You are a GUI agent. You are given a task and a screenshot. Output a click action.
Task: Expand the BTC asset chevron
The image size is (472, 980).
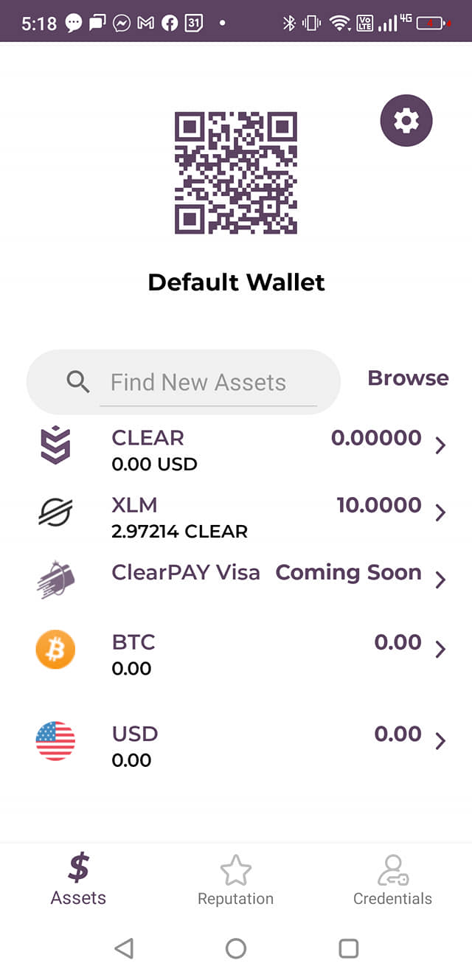pyautogui.click(x=440, y=650)
